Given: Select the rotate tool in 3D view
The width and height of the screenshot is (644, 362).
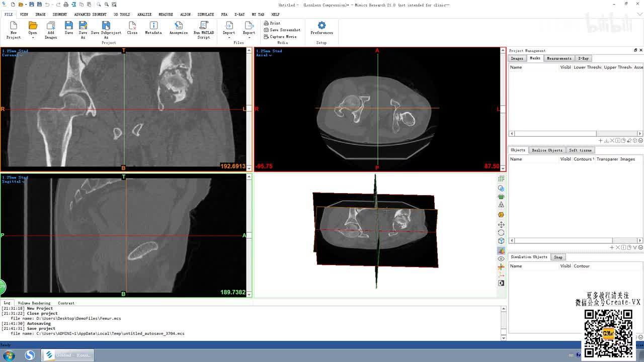Looking at the screenshot, I should pos(501,233).
